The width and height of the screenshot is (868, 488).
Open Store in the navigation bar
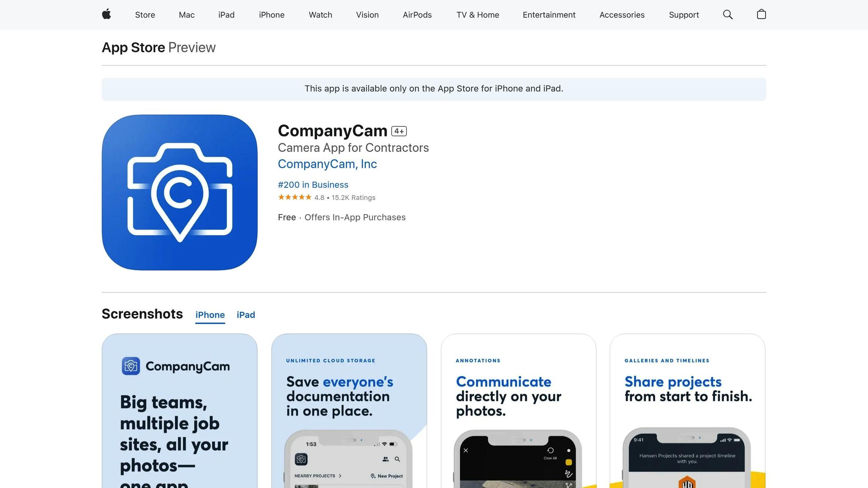pos(145,15)
